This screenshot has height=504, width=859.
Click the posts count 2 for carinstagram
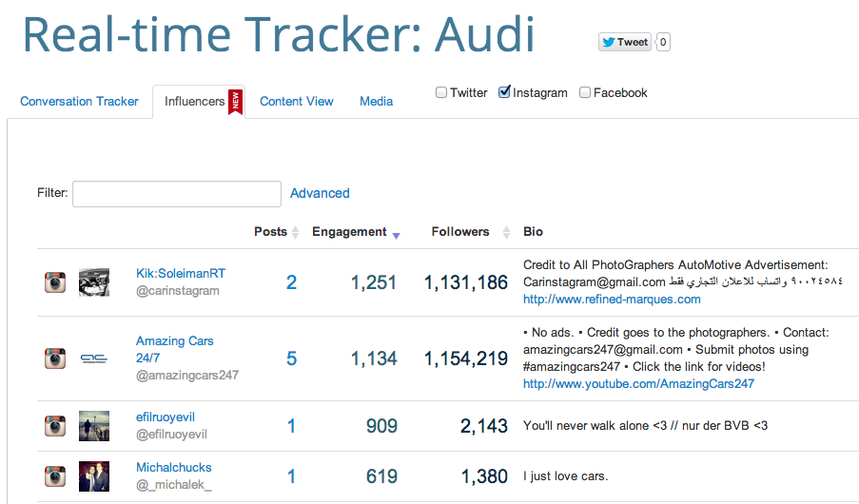pyautogui.click(x=291, y=282)
